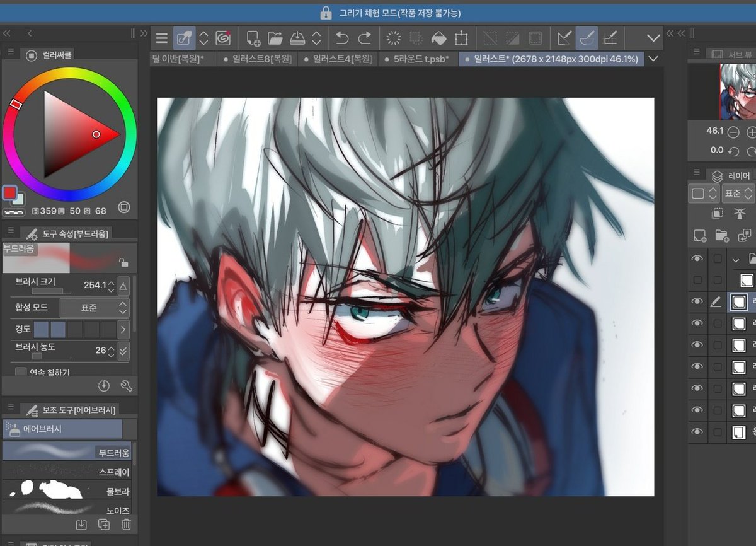
Task: Adjust 브러시 크기 slider
Action: pyautogui.click(x=52, y=291)
